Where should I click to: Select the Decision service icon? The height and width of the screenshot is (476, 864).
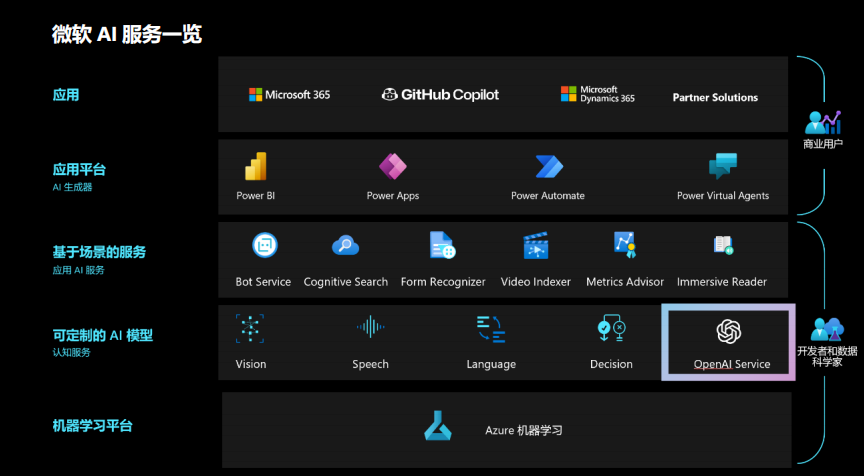point(611,328)
